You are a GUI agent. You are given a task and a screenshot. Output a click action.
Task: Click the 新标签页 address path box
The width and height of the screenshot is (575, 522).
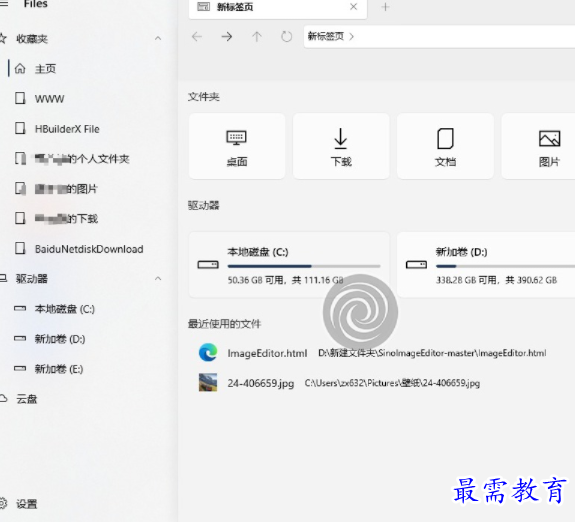pyautogui.click(x=439, y=37)
